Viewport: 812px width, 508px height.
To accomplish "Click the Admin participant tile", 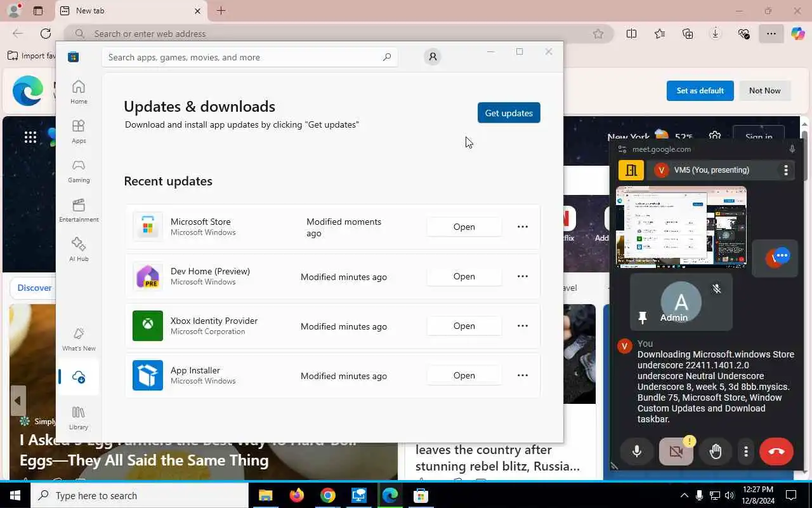I will point(681,302).
